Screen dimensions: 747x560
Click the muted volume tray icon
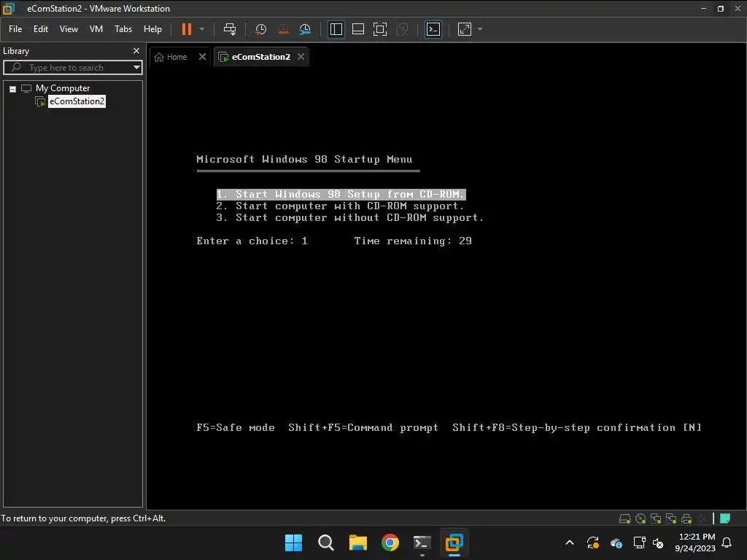658,542
